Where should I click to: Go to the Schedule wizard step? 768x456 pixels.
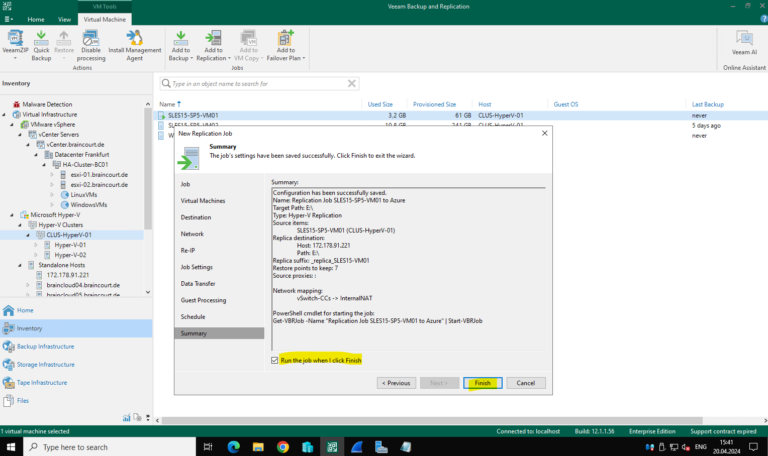(193, 317)
